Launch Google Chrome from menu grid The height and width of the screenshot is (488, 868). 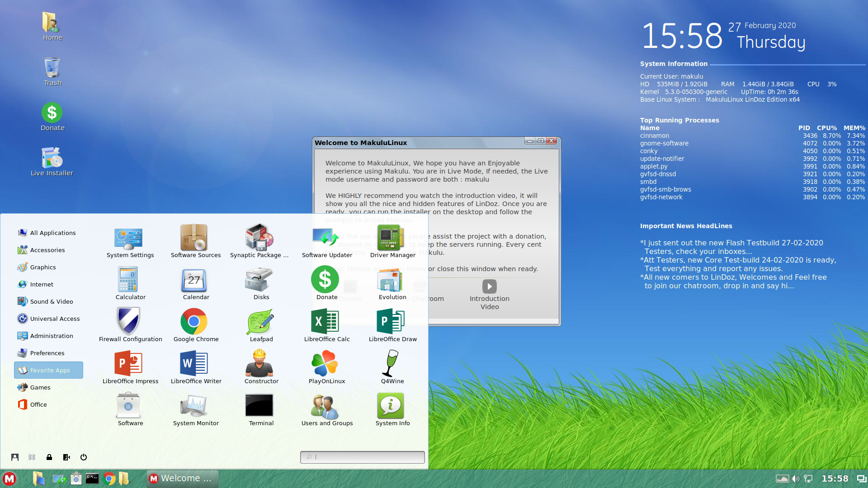pyautogui.click(x=196, y=325)
